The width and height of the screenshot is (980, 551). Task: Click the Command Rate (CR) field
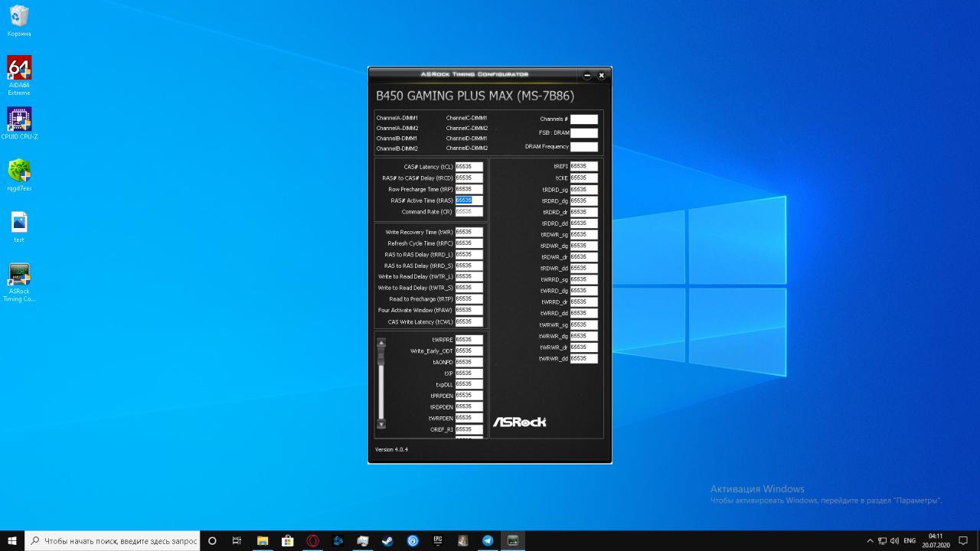(x=469, y=212)
